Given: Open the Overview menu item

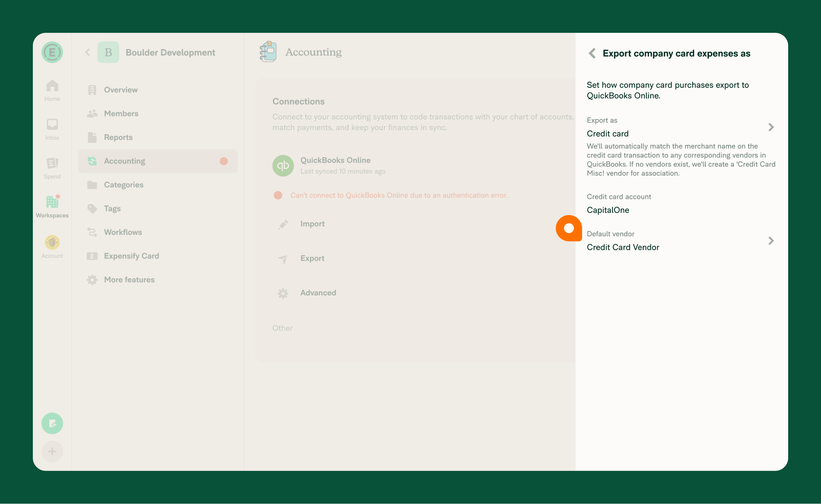Looking at the screenshot, I should 158,90.
